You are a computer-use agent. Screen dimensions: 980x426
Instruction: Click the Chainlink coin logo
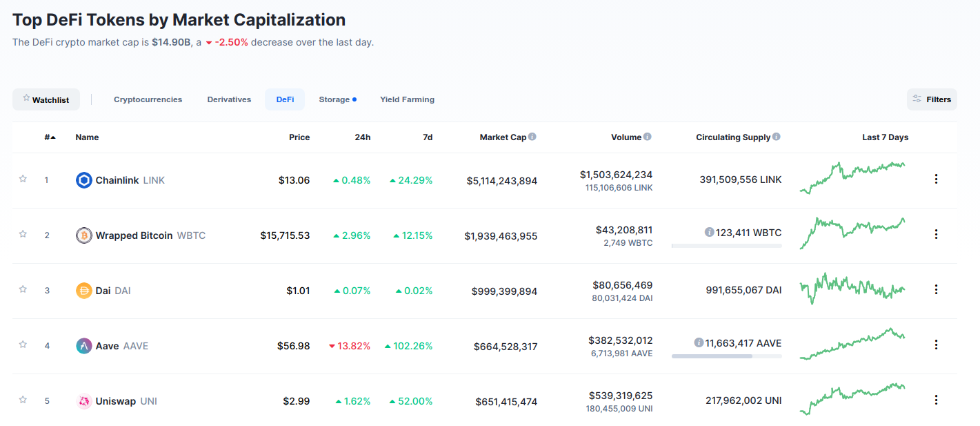83,180
